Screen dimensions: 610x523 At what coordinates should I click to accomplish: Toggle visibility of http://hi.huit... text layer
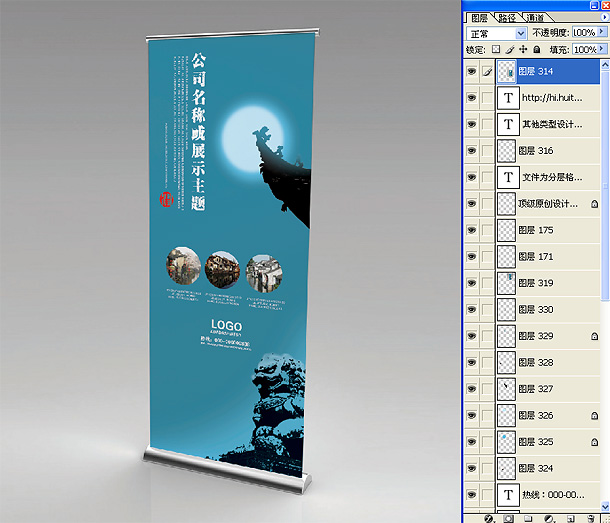[x=472, y=98]
